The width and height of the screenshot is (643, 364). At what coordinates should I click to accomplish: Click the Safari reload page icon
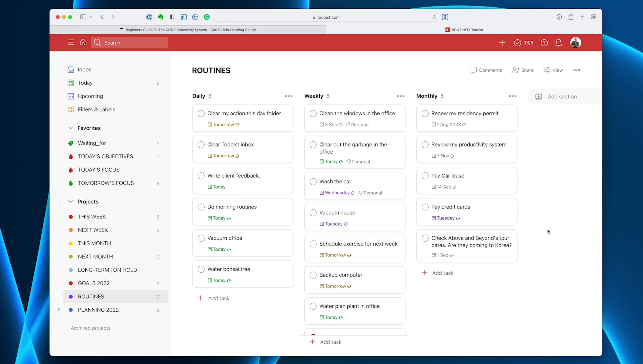434,17
